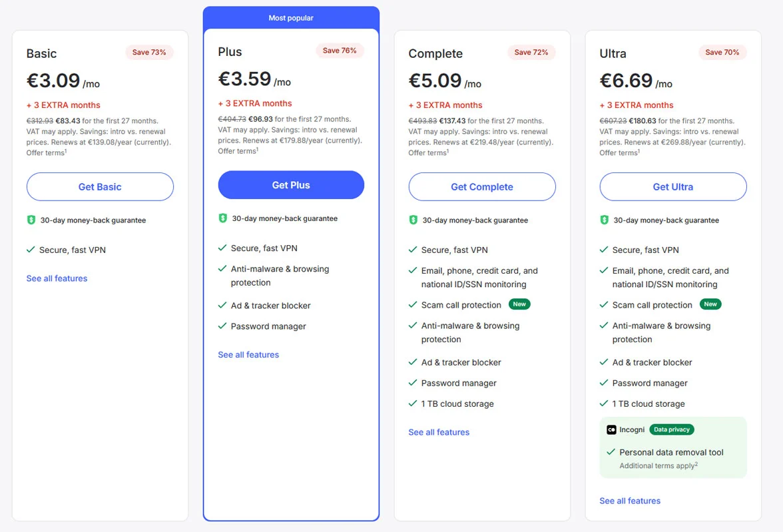This screenshot has height=532, width=783.
Task: Click the Incogni logo icon in Ultra plan
Action: (611, 429)
